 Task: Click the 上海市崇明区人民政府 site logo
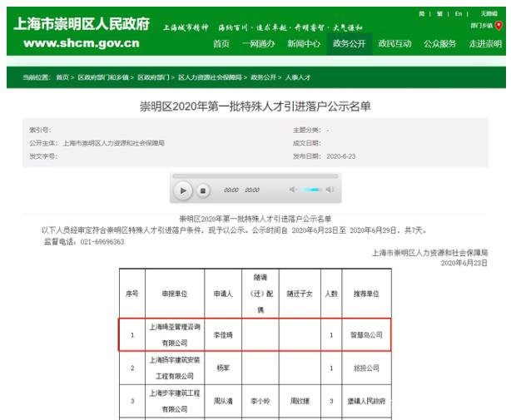(x=82, y=24)
